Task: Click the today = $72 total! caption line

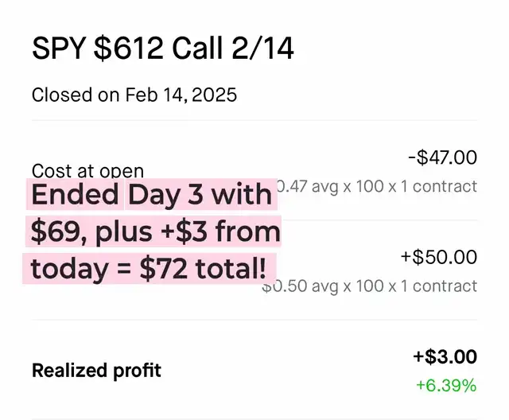Action: (150, 269)
